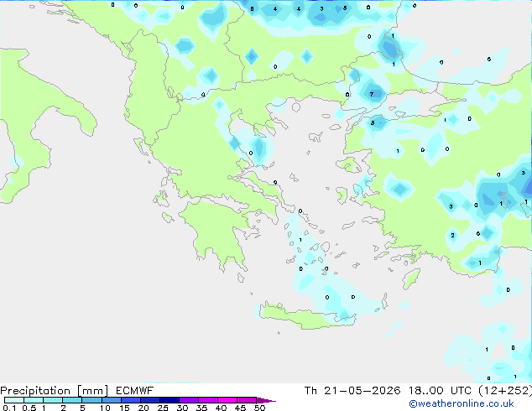Click the "ECMWF" model label
532x411 pixels.
[135, 391]
